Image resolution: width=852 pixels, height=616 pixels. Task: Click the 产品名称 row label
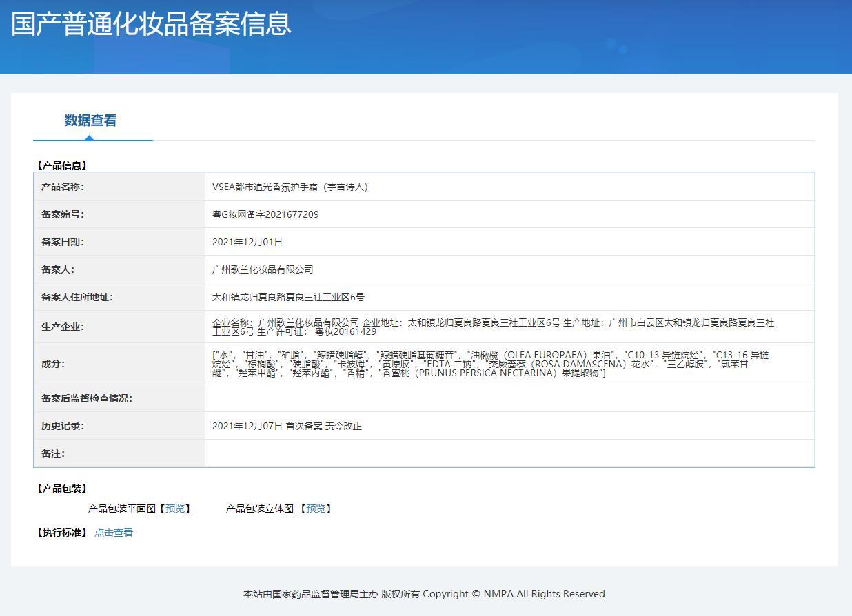[63, 187]
